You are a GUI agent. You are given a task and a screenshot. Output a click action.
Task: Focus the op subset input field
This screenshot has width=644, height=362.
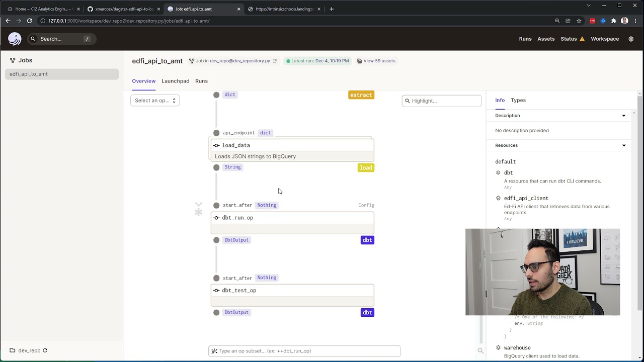(304, 351)
